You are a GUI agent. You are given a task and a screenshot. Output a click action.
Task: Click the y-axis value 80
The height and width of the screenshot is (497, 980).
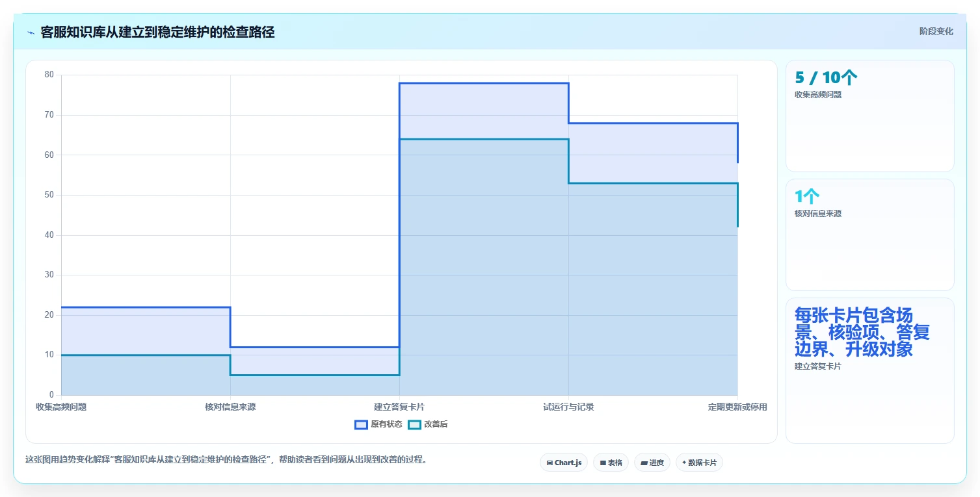49,75
